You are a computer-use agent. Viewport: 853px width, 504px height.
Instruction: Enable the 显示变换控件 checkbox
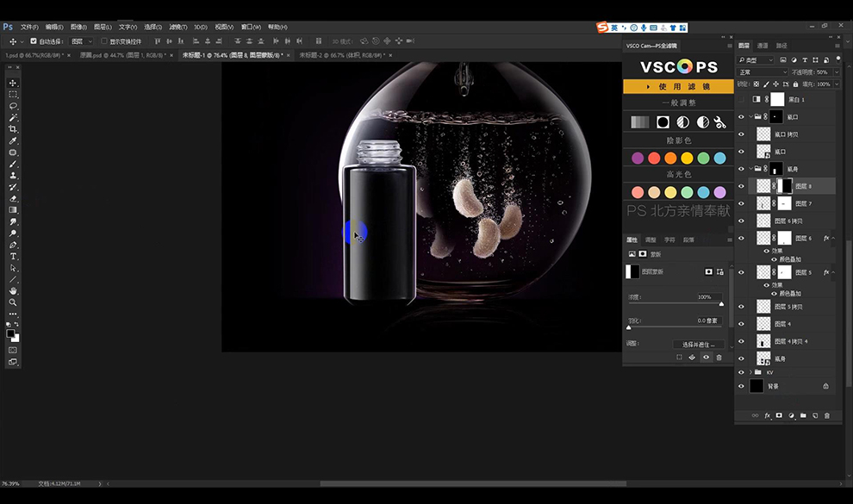click(104, 40)
